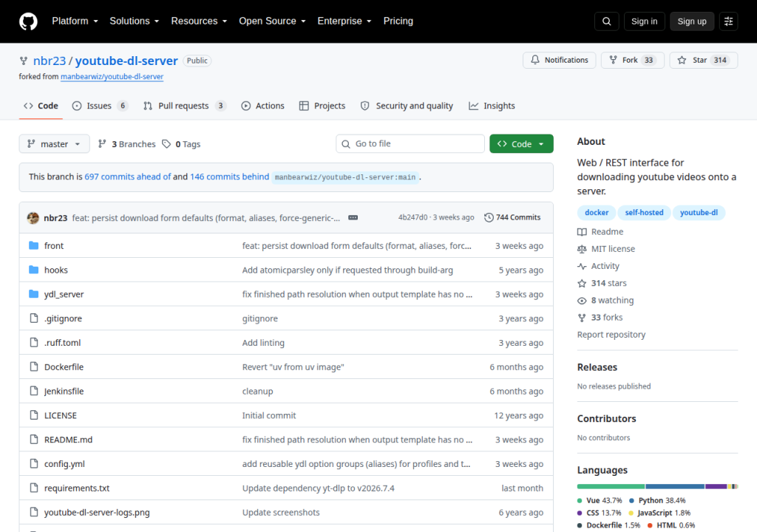
Task: Click Report repository link
Action: tap(611, 335)
